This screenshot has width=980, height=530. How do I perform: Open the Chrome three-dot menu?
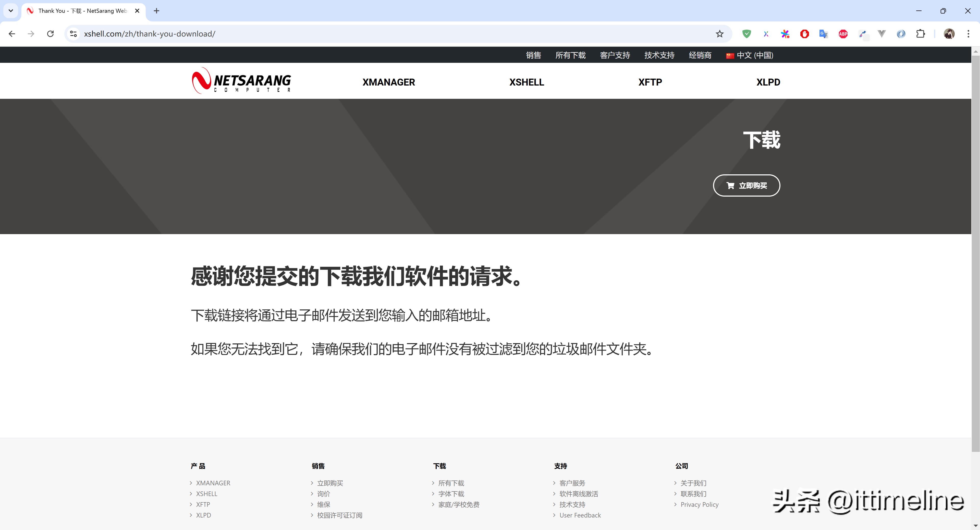coord(968,34)
